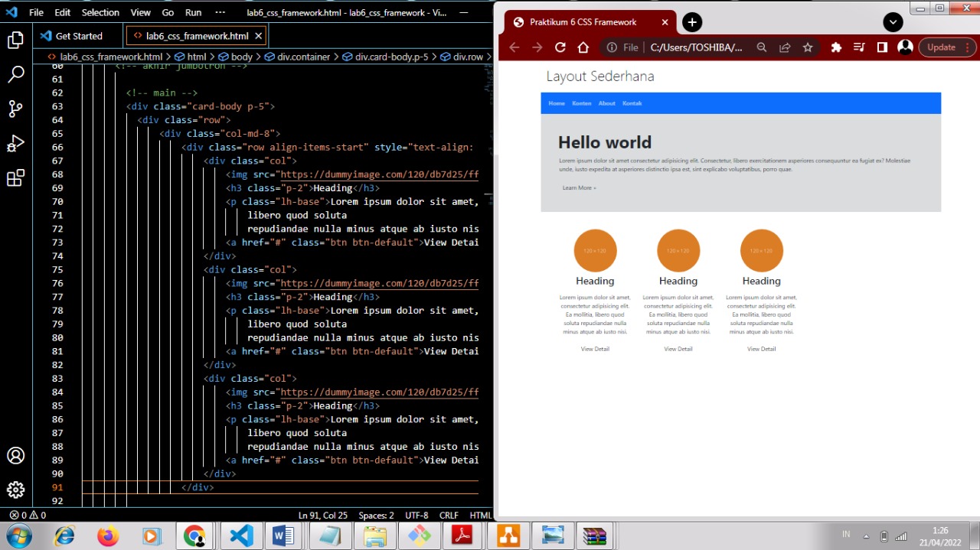Click the body breadcrumb item
This screenshot has width=980, height=550.
pyautogui.click(x=236, y=57)
